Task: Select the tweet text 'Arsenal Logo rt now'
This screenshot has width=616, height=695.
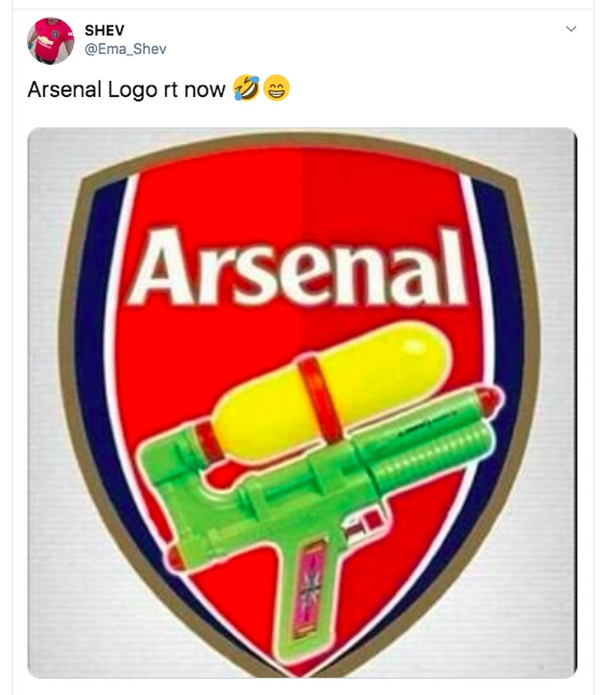Action: coord(126,90)
